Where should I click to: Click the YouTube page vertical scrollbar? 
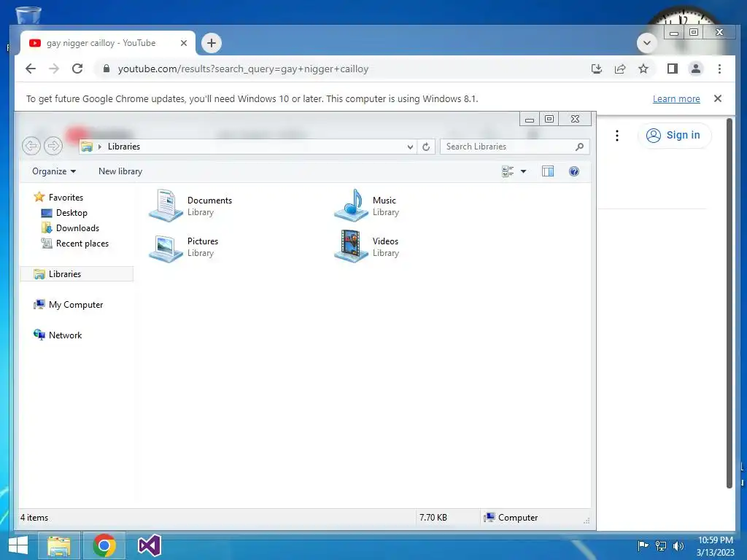pyautogui.click(x=729, y=303)
